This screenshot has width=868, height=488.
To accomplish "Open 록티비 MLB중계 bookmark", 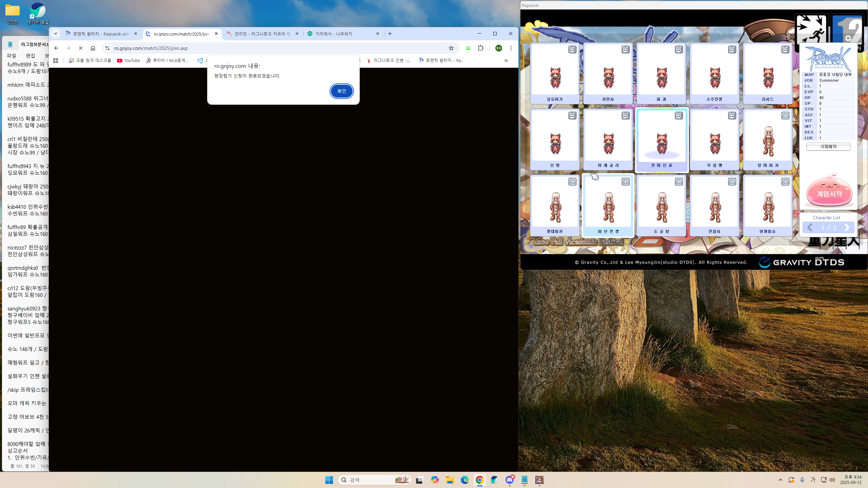I will pyautogui.click(x=167, y=60).
